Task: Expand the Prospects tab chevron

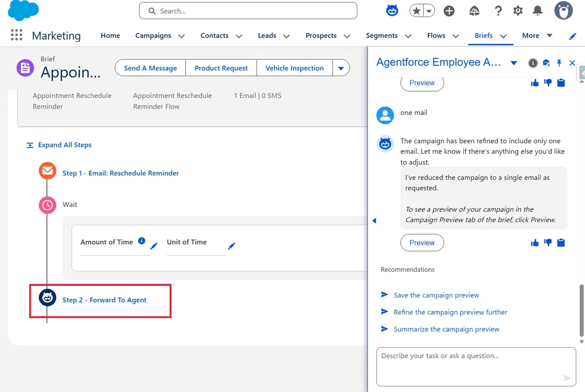Action: 347,36
